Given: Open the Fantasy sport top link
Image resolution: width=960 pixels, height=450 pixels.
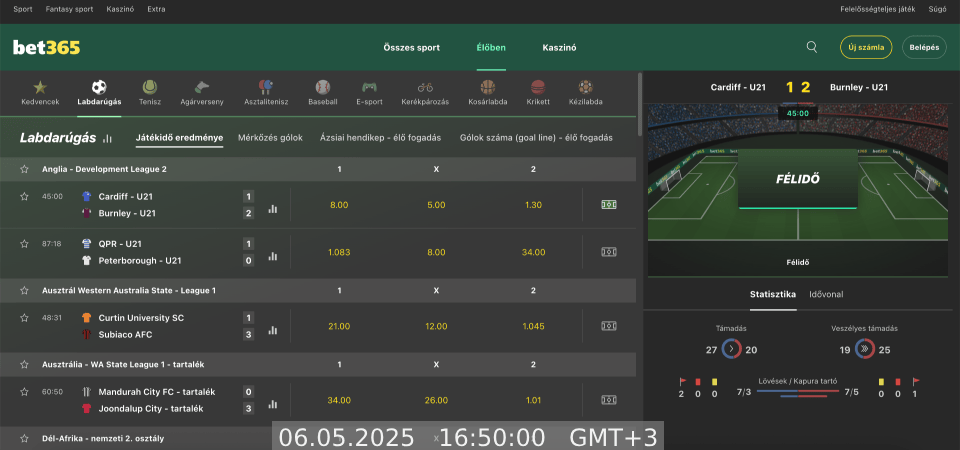Looking at the screenshot, I should 69,9.
